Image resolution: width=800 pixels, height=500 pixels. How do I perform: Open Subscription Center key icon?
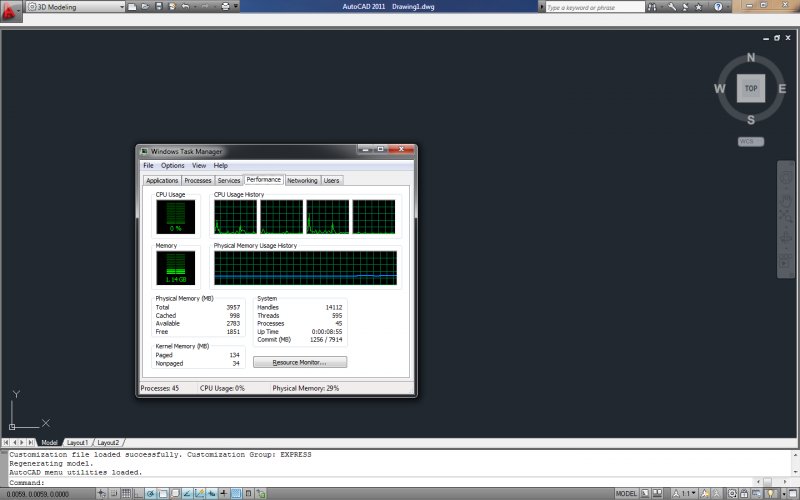point(672,7)
